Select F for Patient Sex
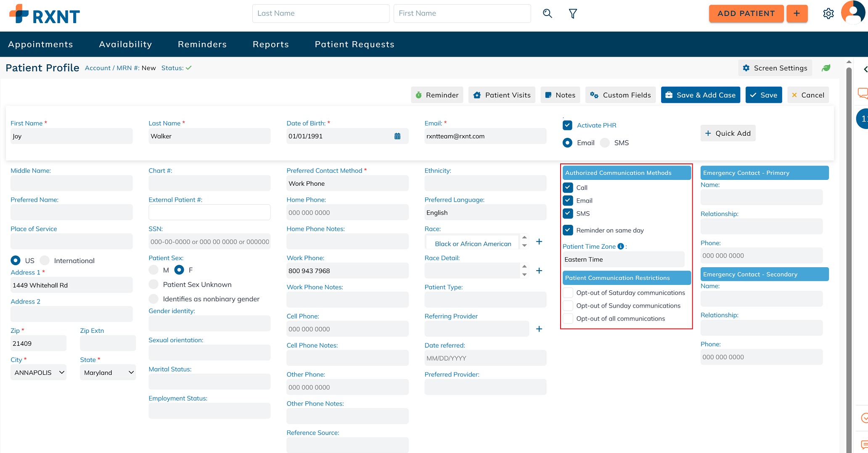This screenshot has width=868, height=453. point(179,270)
